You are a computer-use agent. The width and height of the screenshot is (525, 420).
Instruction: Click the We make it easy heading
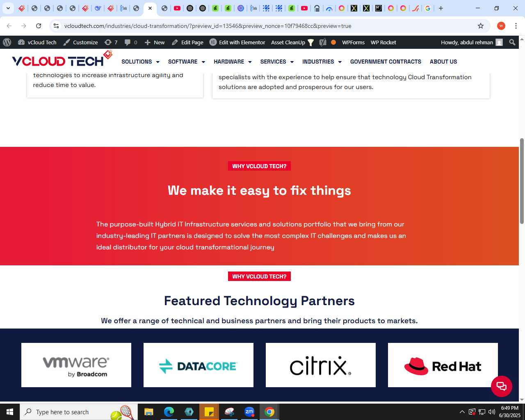tap(259, 191)
